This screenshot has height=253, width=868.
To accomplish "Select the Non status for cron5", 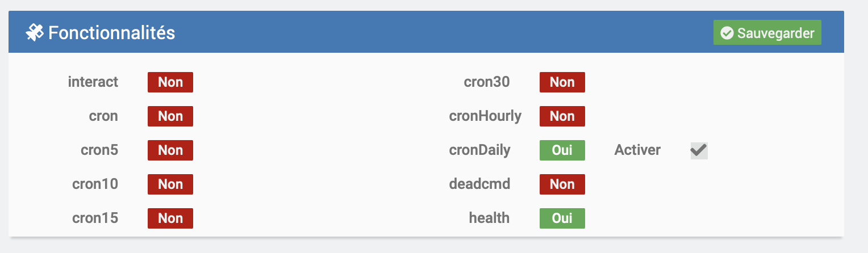I will (170, 150).
